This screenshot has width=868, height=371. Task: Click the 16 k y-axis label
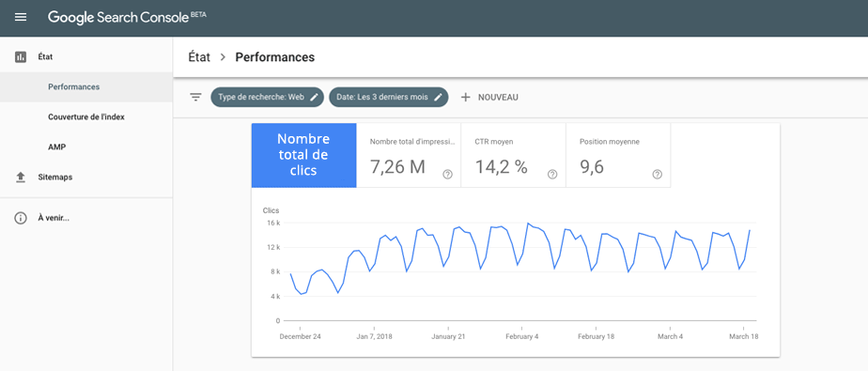click(273, 224)
